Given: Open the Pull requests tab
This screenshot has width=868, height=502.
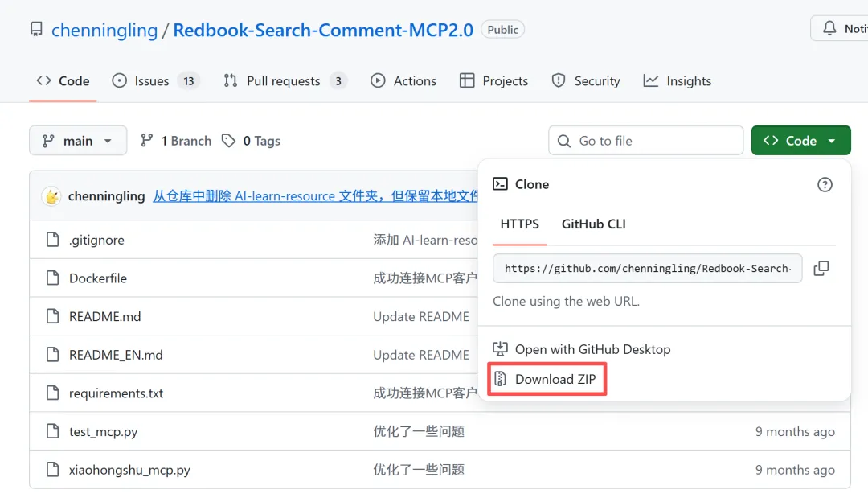Looking at the screenshot, I should [x=285, y=81].
